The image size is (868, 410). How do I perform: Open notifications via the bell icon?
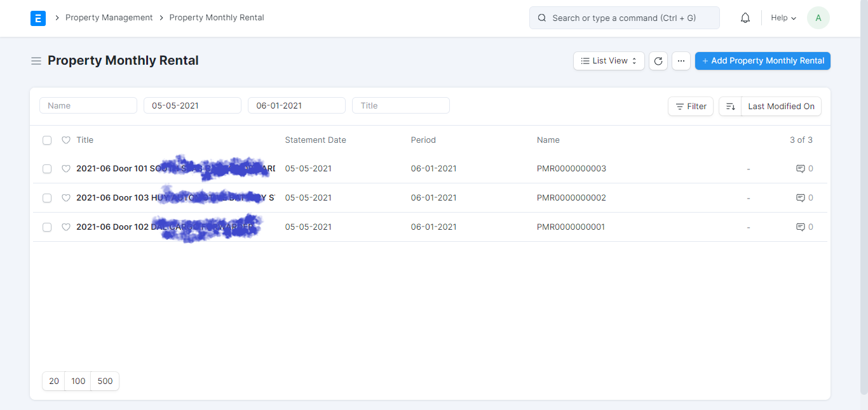point(745,17)
